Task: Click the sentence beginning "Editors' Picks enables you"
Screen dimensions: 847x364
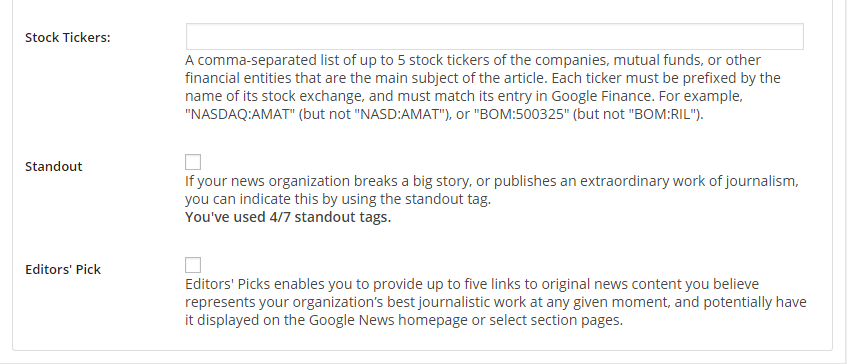Action: click(496, 302)
